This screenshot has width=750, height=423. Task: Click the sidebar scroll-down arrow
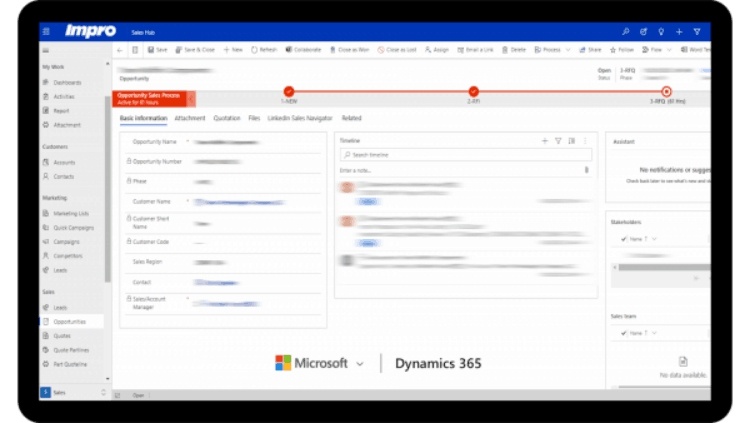click(x=108, y=378)
